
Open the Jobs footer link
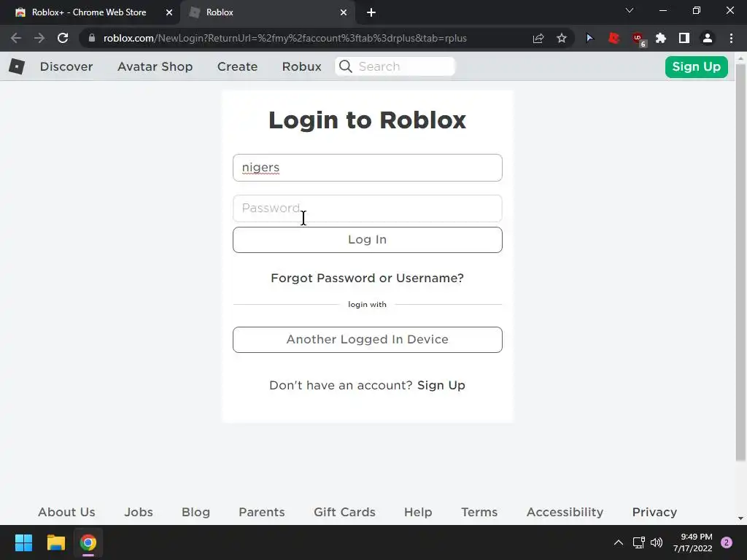coord(139,512)
